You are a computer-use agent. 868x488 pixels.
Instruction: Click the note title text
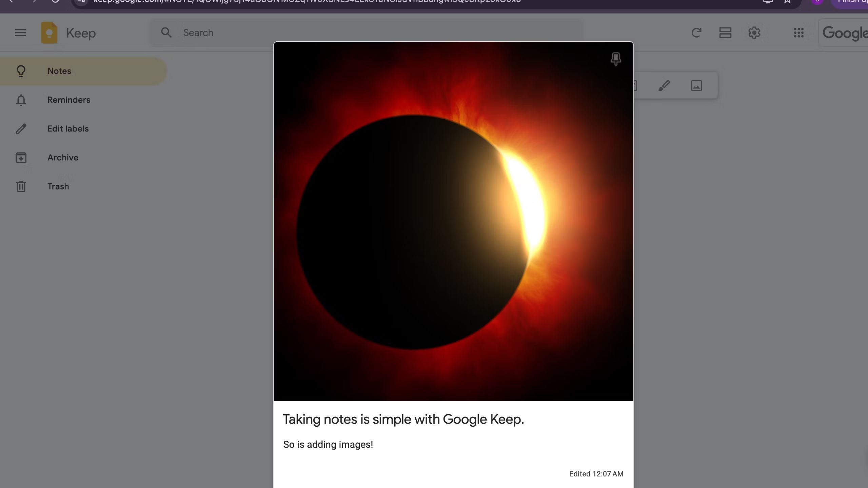(403, 420)
